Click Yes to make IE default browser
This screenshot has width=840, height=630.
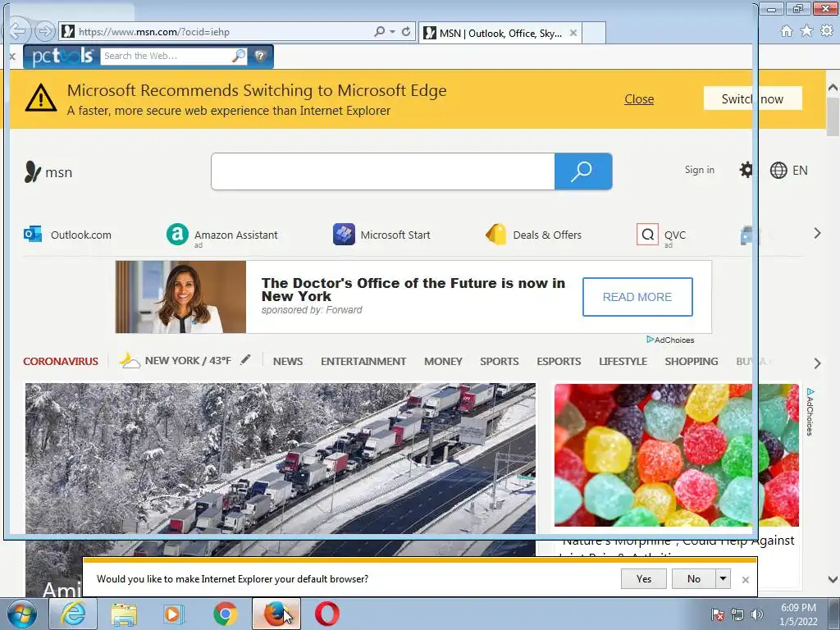(x=644, y=578)
